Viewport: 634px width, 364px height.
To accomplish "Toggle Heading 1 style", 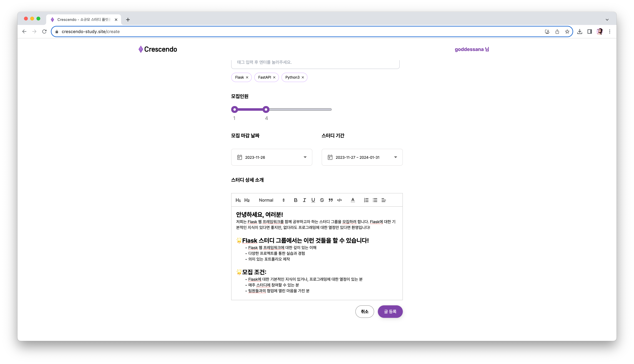I will click(x=238, y=200).
